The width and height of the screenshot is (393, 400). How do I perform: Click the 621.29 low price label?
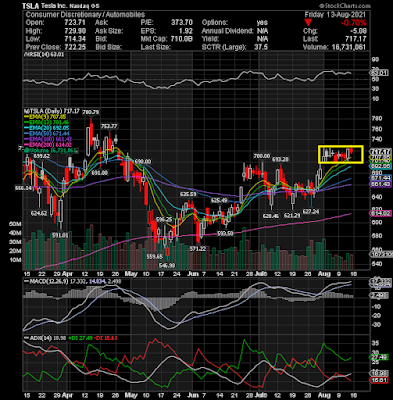point(292,216)
